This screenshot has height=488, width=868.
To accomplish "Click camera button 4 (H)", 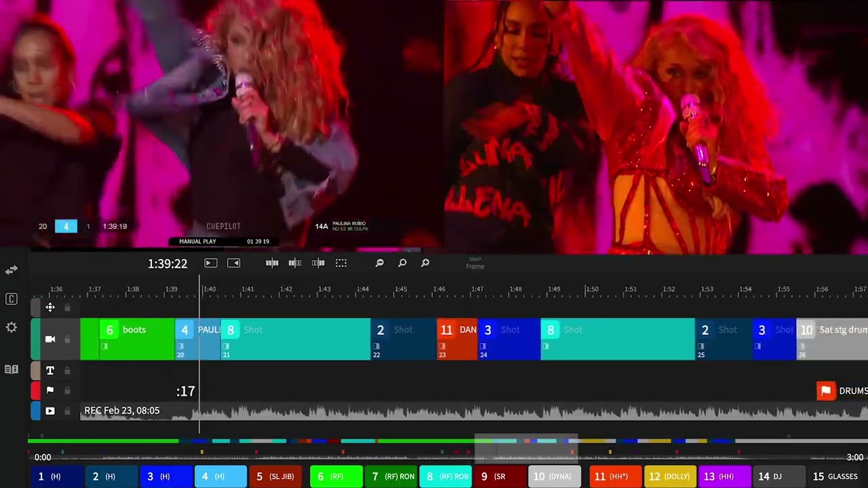I will click(x=221, y=476).
